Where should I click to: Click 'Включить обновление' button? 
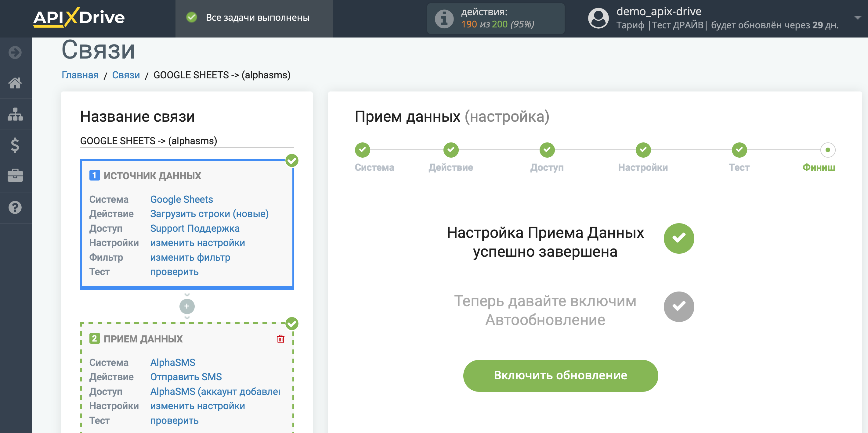click(560, 375)
